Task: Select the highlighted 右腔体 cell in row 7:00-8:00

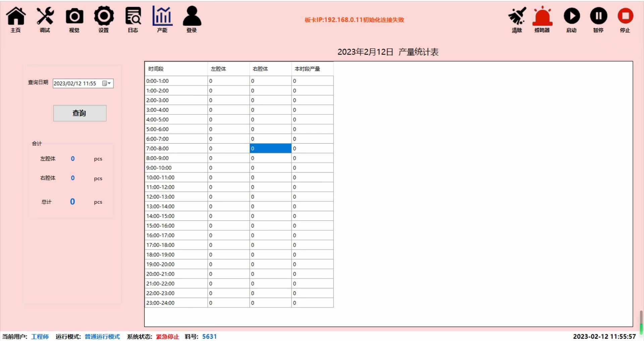Action: [x=271, y=148]
